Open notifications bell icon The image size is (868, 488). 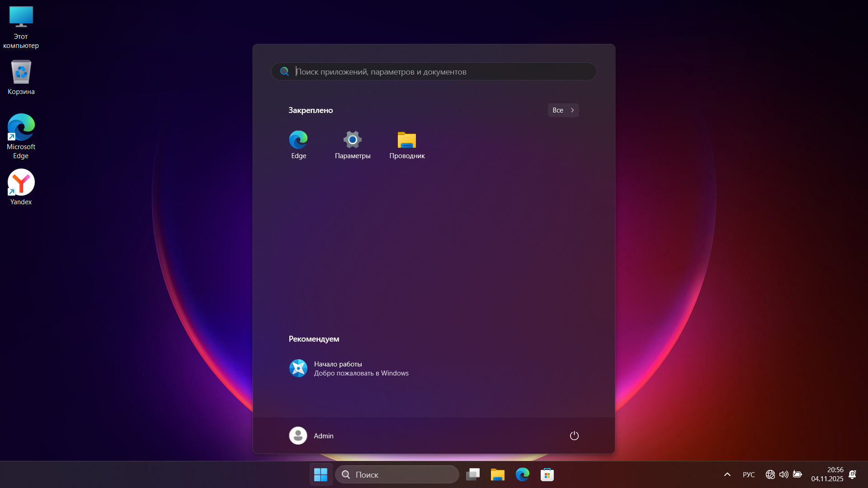point(853,474)
